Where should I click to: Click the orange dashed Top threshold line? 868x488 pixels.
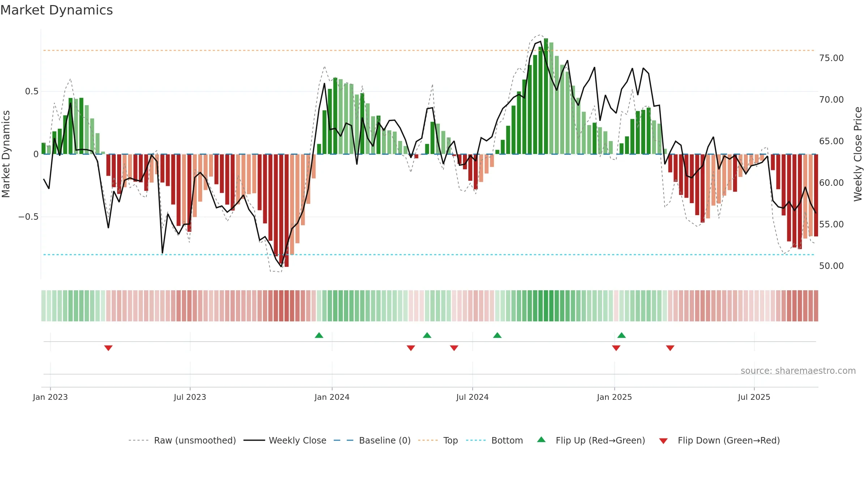point(429,50)
